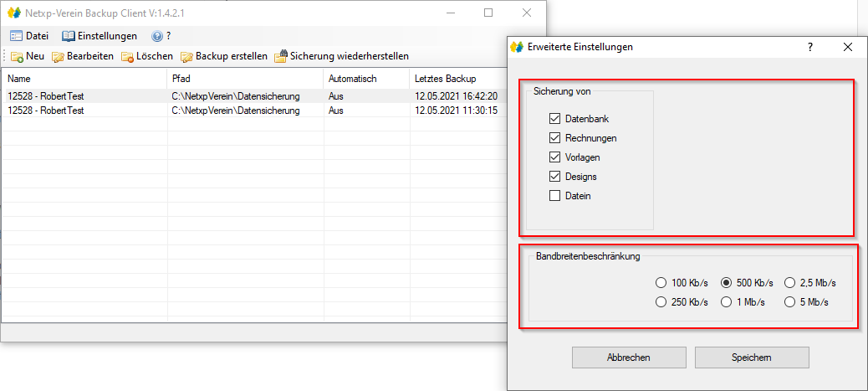Open the Datei menu
Image resolution: width=868 pixels, height=391 pixels.
29,36
